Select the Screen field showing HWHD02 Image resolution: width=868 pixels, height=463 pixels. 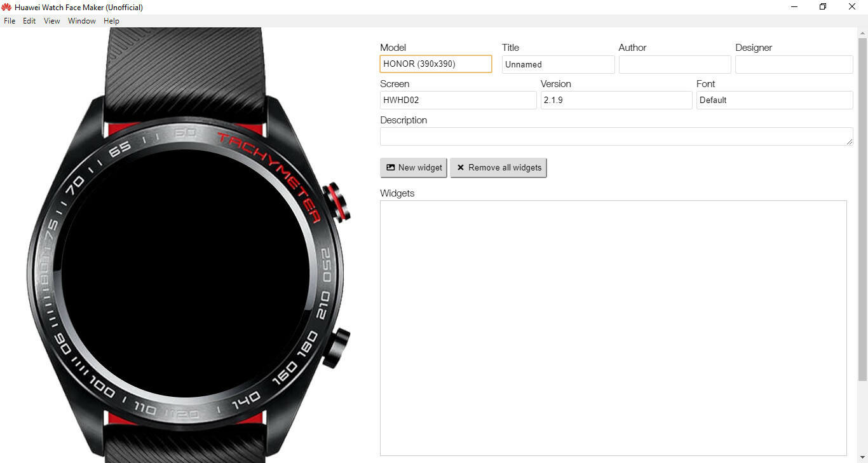458,100
